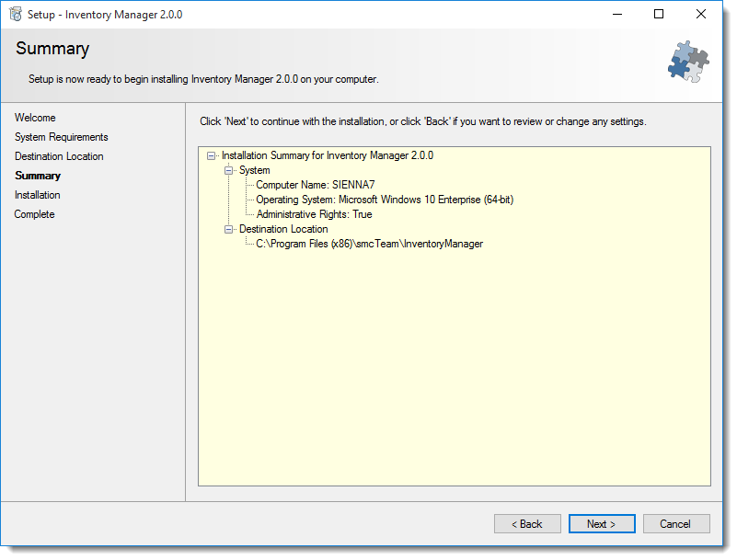The image size is (737, 560).
Task: Select the Operating System tree row
Action: coord(385,200)
